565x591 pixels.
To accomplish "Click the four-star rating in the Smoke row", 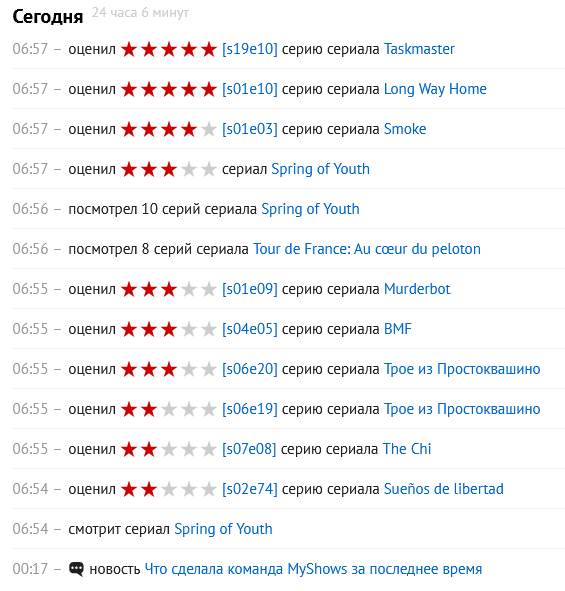I will (169, 129).
